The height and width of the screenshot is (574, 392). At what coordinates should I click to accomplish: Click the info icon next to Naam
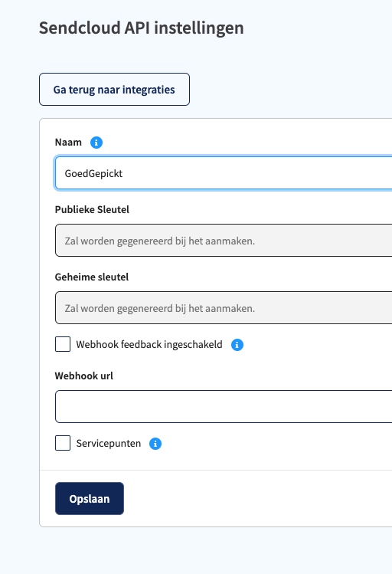(x=96, y=143)
